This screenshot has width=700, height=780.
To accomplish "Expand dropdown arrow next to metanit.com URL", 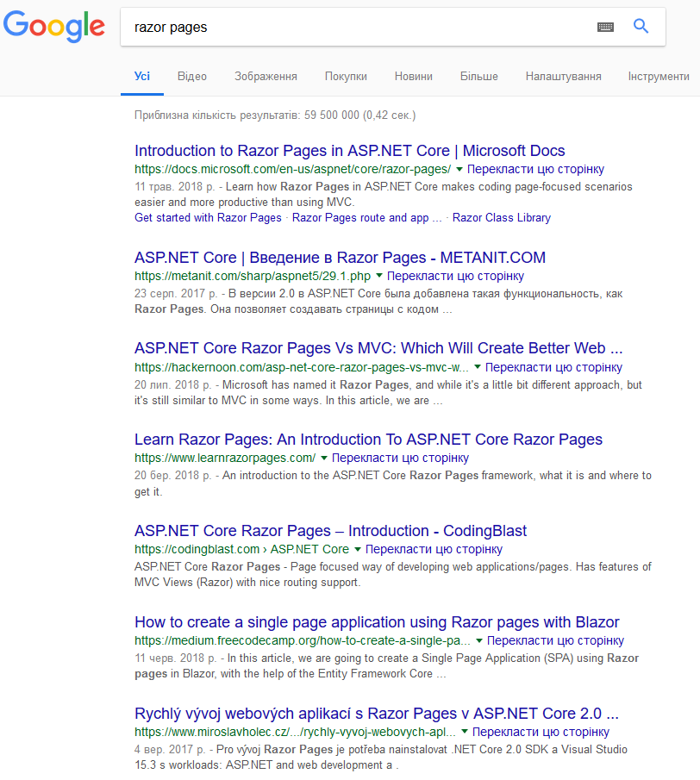I will tap(379, 276).
